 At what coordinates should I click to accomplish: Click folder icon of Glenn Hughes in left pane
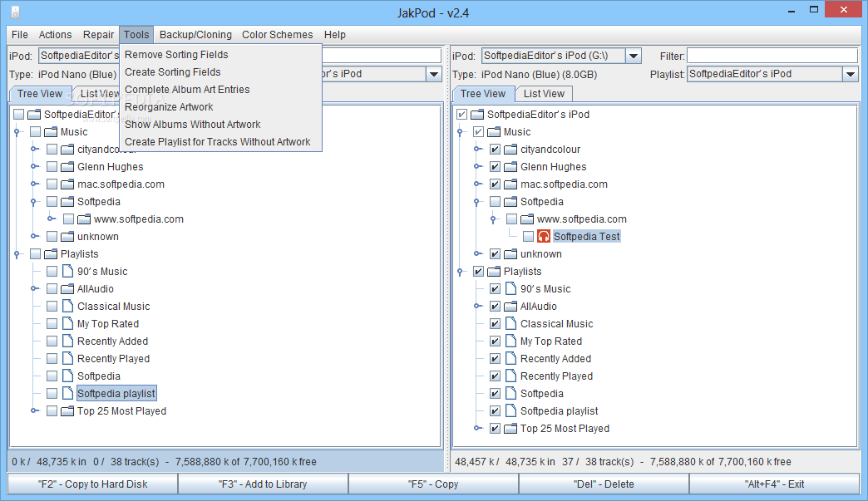click(67, 167)
